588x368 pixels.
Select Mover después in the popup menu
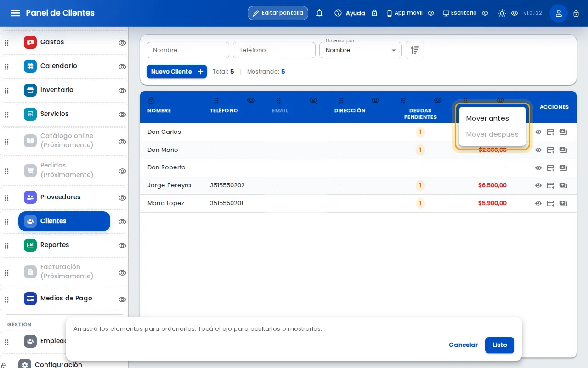(x=492, y=134)
